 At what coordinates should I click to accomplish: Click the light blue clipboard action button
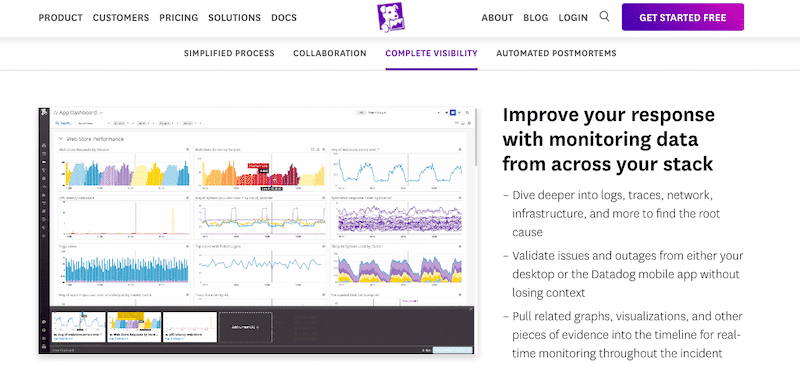[452, 350]
